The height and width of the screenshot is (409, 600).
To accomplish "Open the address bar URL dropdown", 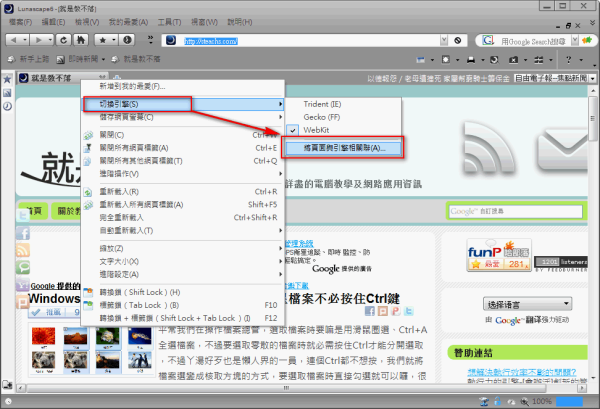I will (x=443, y=40).
